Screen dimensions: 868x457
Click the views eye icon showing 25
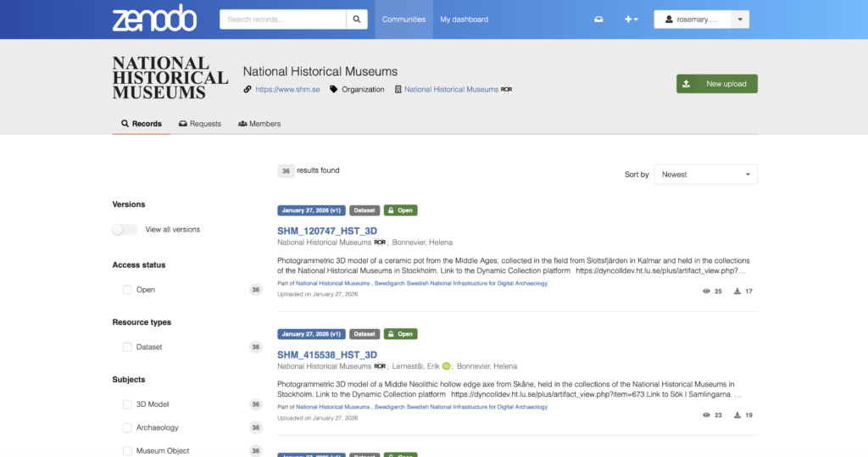pos(706,292)
